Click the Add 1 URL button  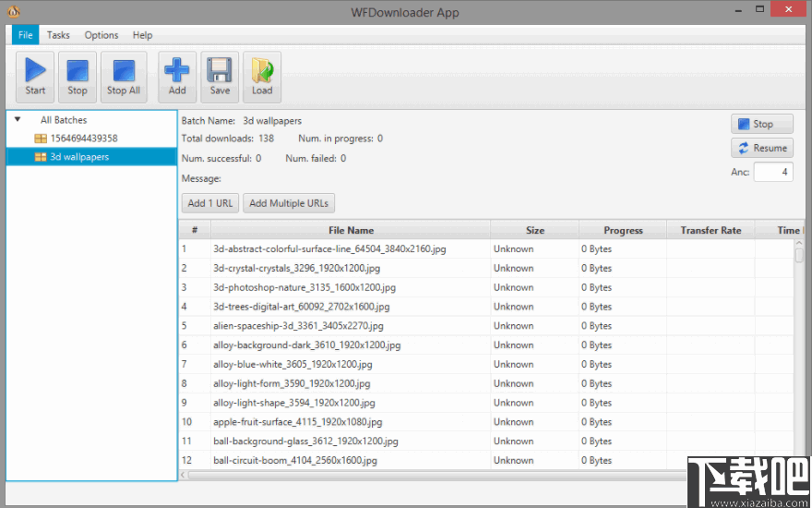pyautogui.click(x=210, y=203)
